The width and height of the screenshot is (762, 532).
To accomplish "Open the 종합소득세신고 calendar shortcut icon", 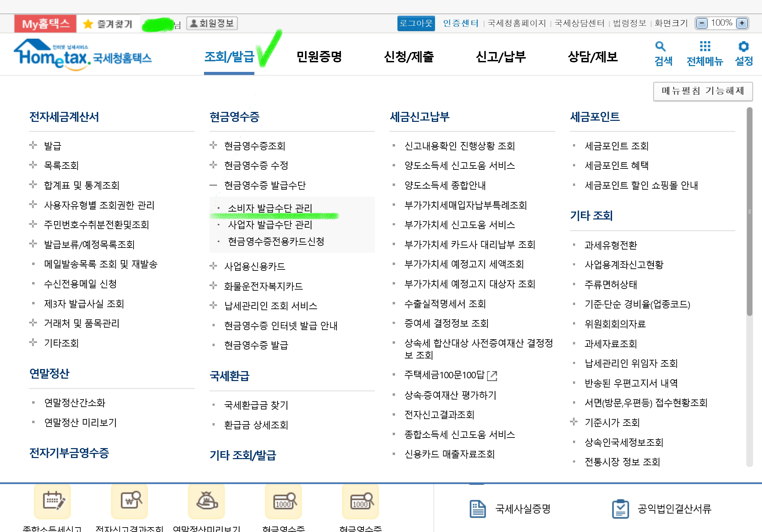I will [52, 501].
